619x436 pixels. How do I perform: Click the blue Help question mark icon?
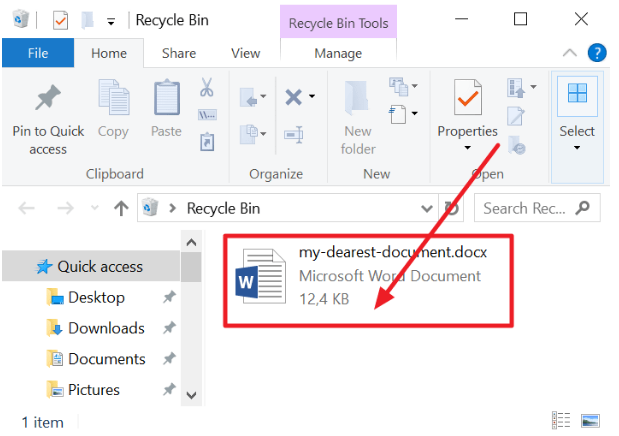tap(597, 53)
